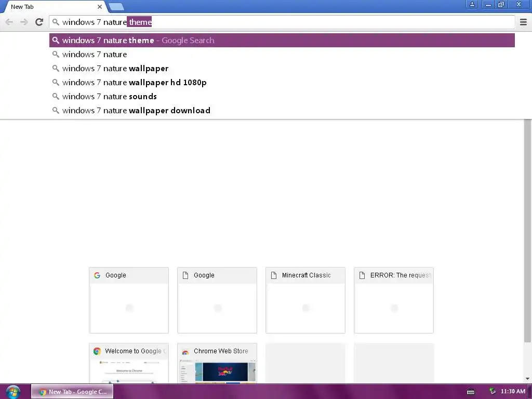Open the Chrome user profile button

tap(472, 4)
